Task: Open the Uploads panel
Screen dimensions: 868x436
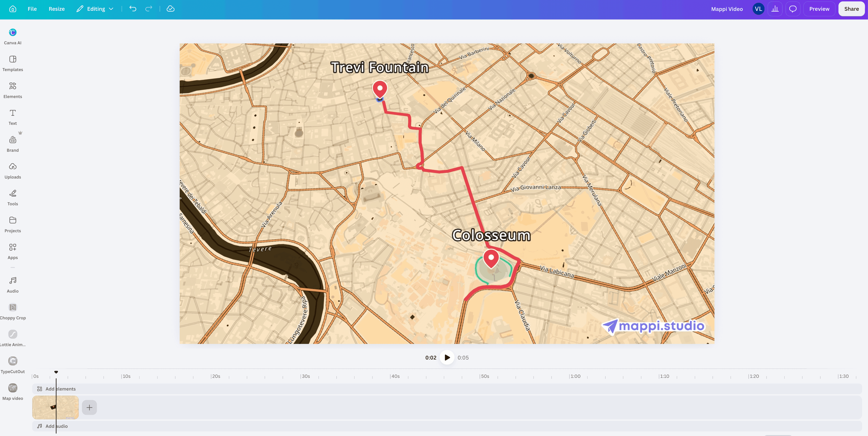Action: (x=13, y=171)
